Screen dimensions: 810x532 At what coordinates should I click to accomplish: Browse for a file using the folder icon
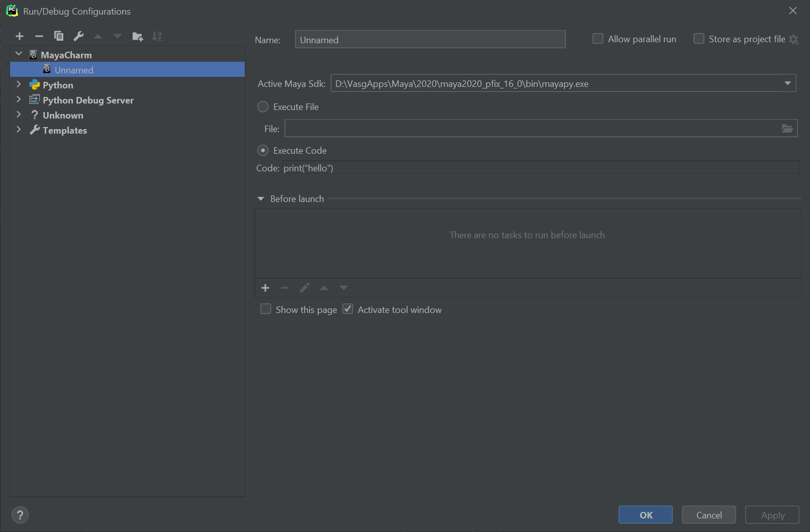click(786, 128)
